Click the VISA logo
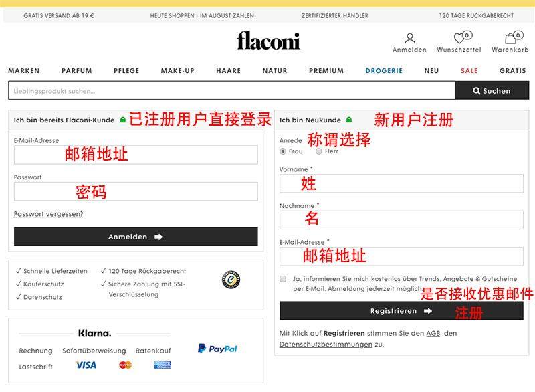535x392 pixels. (x=86, y=365)
